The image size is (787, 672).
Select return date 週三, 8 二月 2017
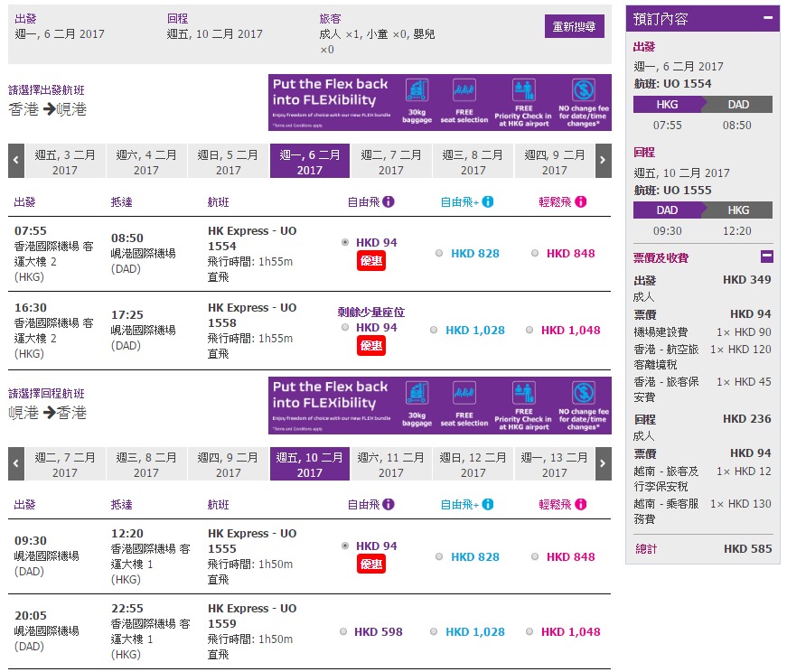pyautogui.click(x=146, y=465)
